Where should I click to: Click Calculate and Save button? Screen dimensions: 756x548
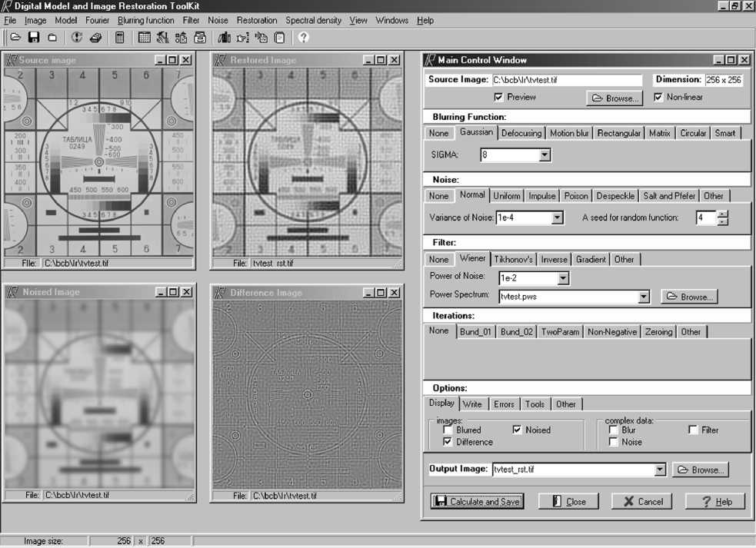point(477,501)
